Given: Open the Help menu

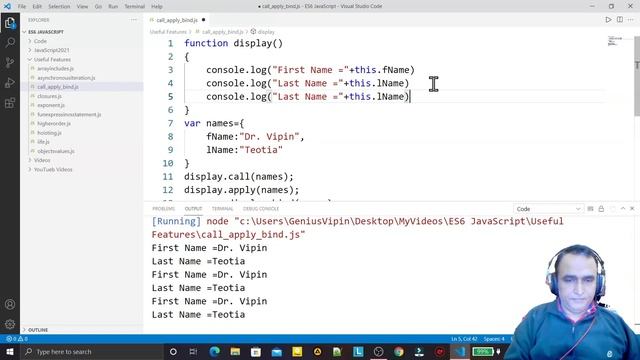Looking at the screenshot, I should point(157,7).
